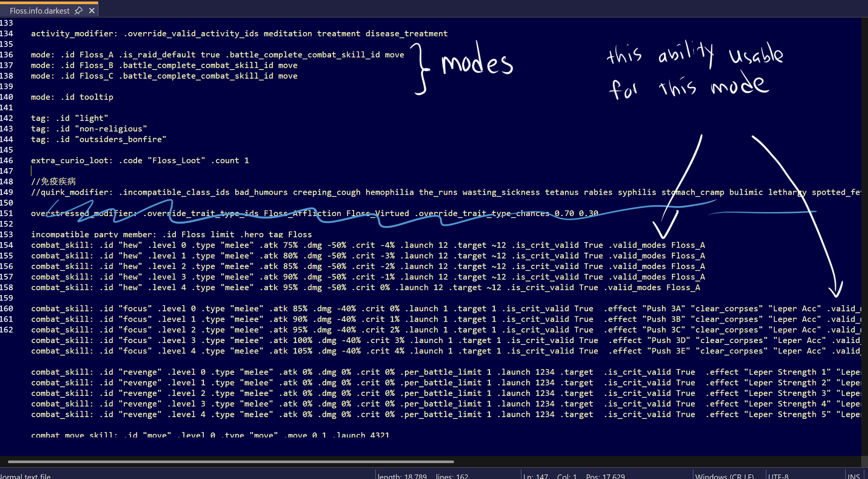Click the INS insert mode indicator
868x479 pixels.
tap(854, 476)
